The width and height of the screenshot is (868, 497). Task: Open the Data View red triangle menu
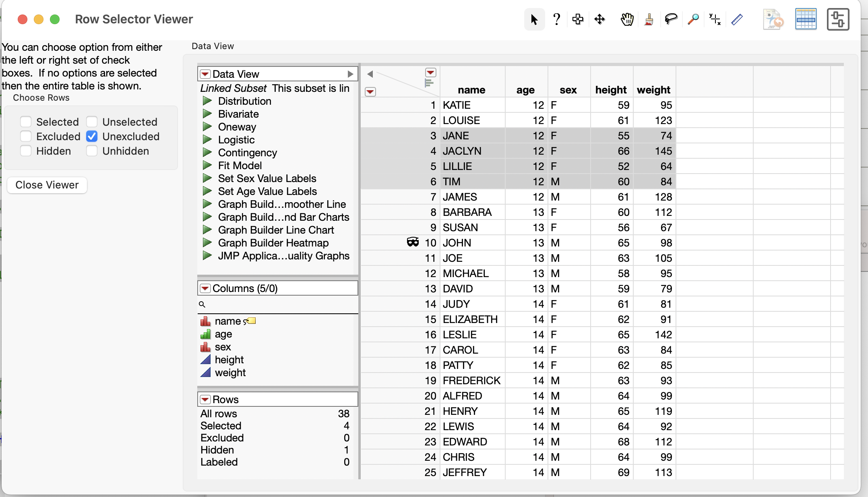point(205,74)
